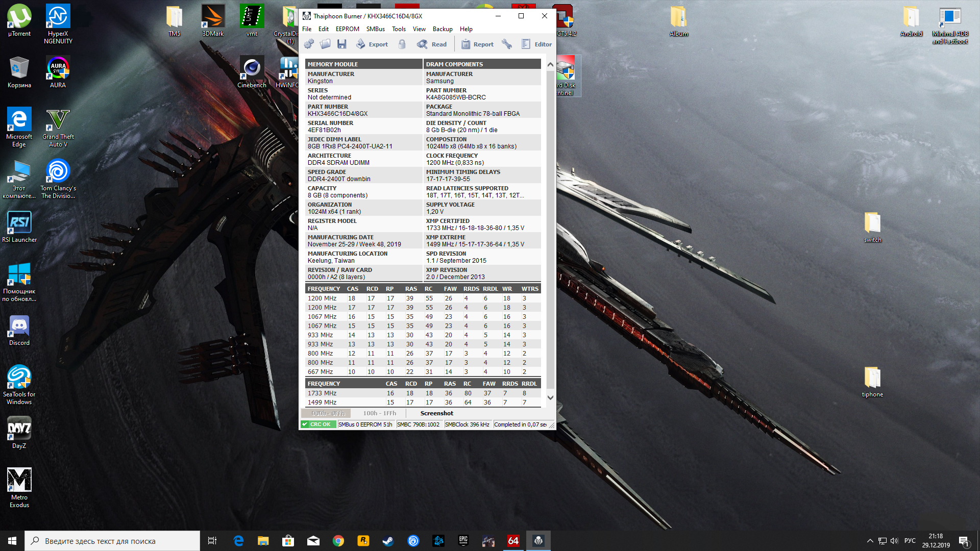Expand the hidden system tray icons chevron
The image size is (980, 551).
click(870, 541)
